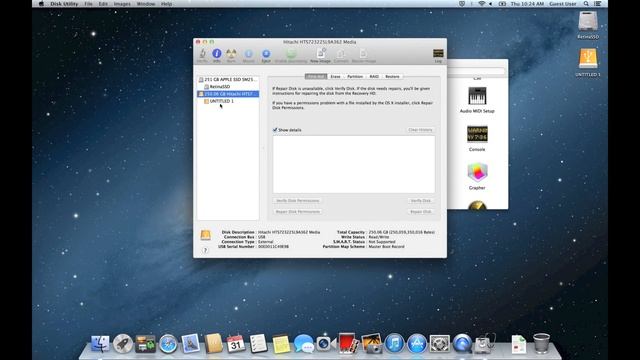Click the Burn toolbar icon

click(231, 55)
